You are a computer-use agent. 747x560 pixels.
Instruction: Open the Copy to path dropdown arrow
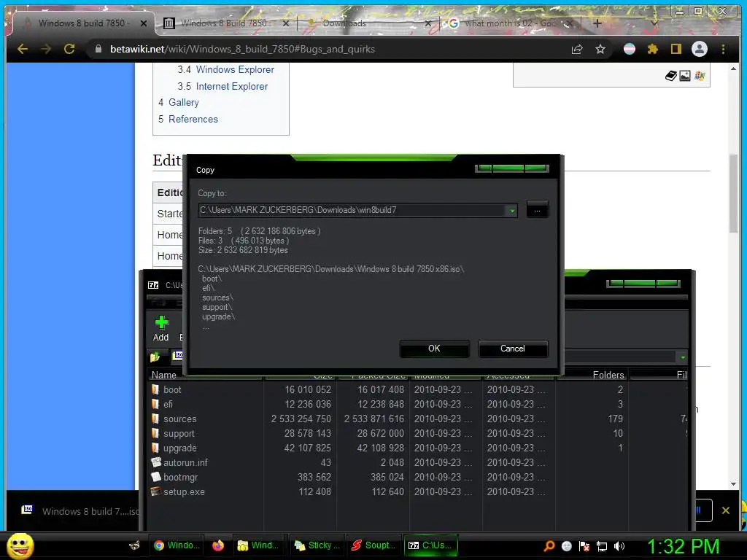pyautogui.click(x=512, y=211)
